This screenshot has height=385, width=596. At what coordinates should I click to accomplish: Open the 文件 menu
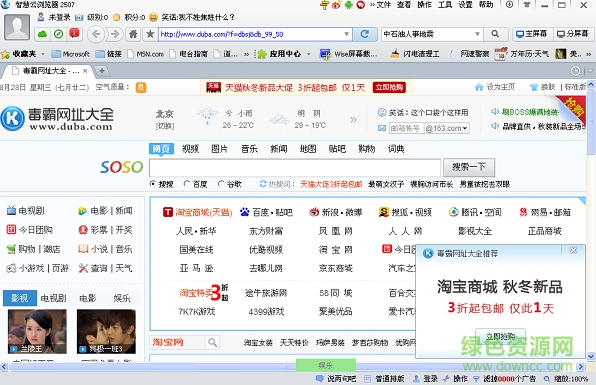384,5
